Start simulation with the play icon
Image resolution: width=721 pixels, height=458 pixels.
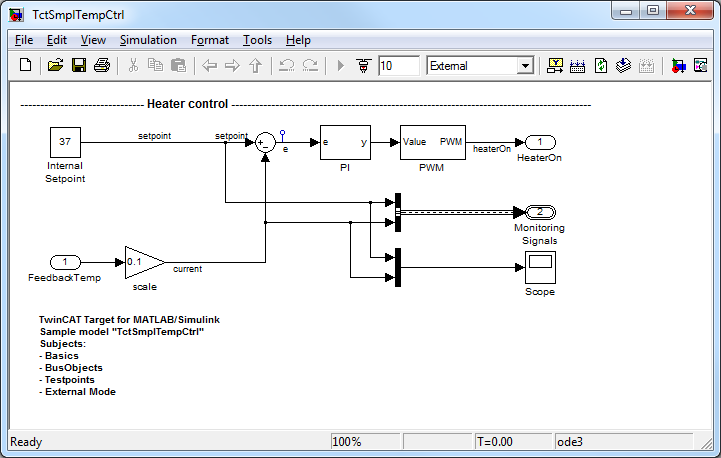(x=341, y=65)
